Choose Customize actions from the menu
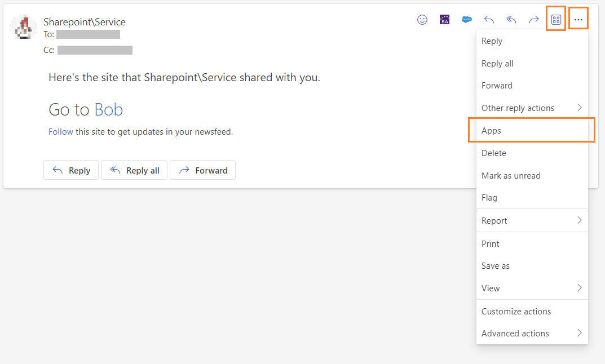Image resolution: width=605 pixels, height=364 pixels. coord(516,312)
